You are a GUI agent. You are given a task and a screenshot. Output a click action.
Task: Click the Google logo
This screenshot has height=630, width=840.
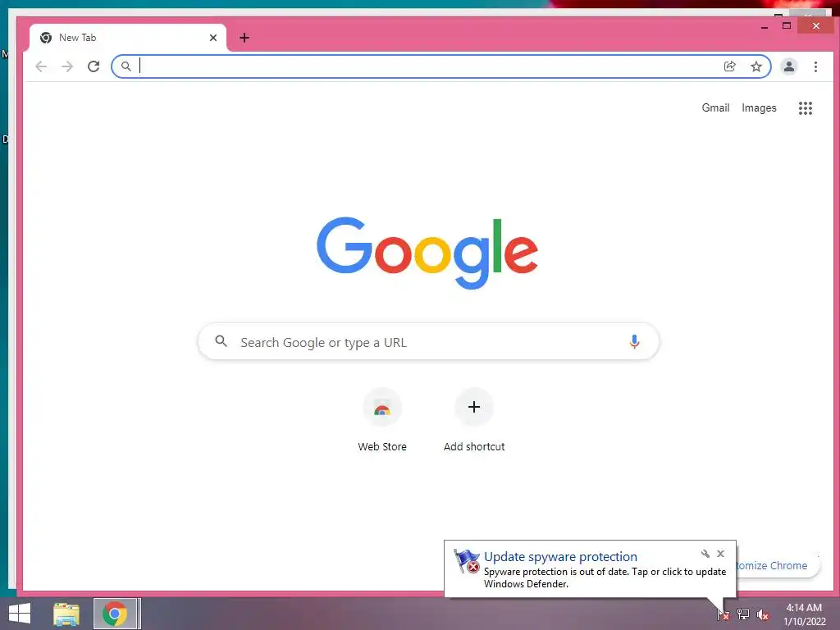coord(427,253)
